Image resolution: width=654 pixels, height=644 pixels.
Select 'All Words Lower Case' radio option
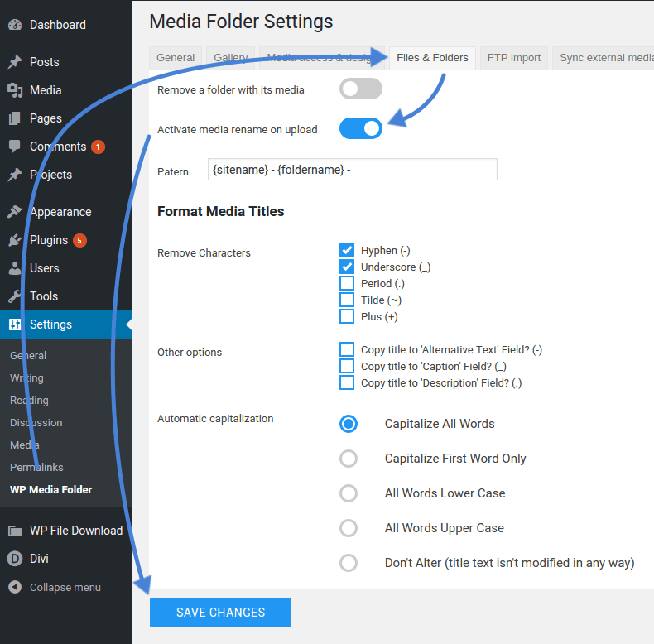click(349, 493)
